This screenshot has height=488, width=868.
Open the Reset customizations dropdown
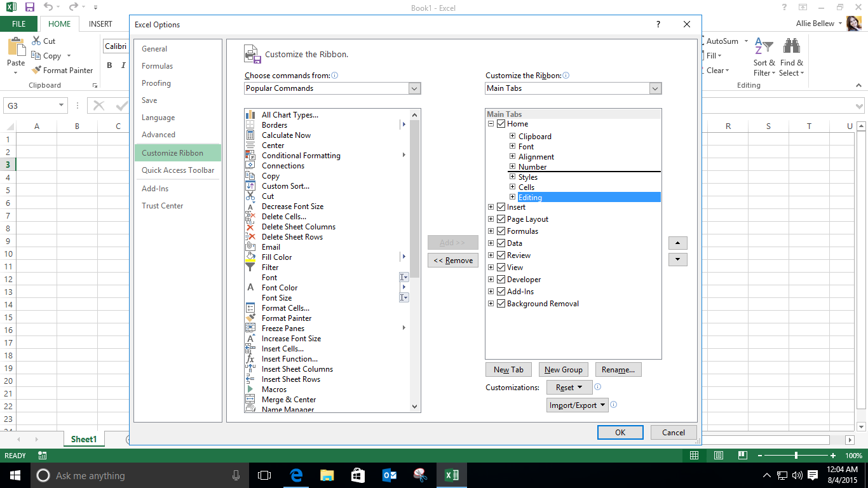pyautogui.click(x=569, y=387)
